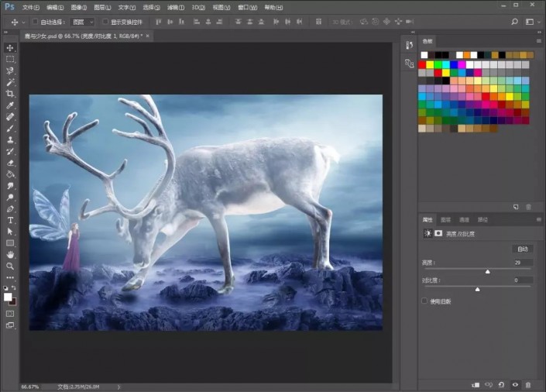Open the 窗口 menu
The image size is (546, 392).
(x=248, y=7)
